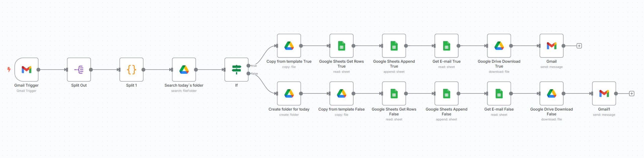
Task: Select Google Sheets Append False node
Action: [x=447, y=94]
